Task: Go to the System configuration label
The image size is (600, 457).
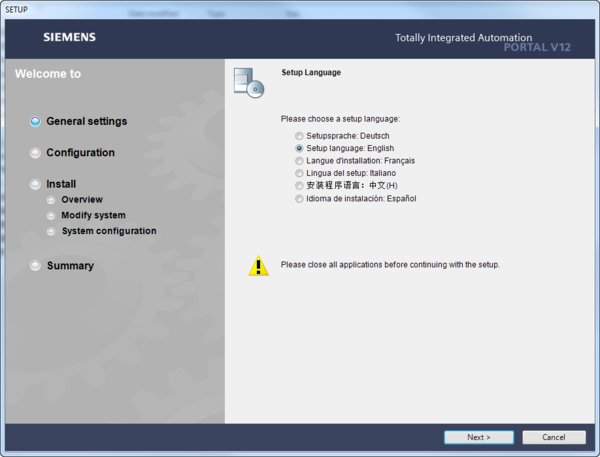Action: pyautogui.click(x=109, y=231)
